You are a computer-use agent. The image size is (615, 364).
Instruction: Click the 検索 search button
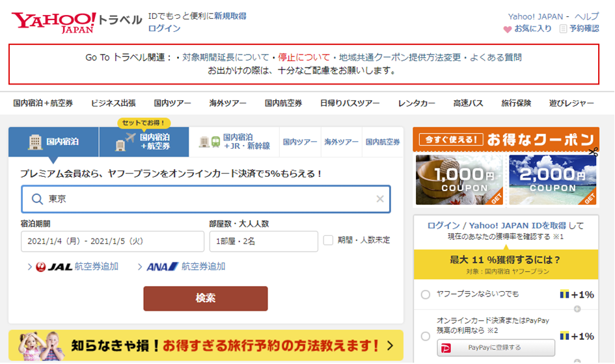point(206,298)
